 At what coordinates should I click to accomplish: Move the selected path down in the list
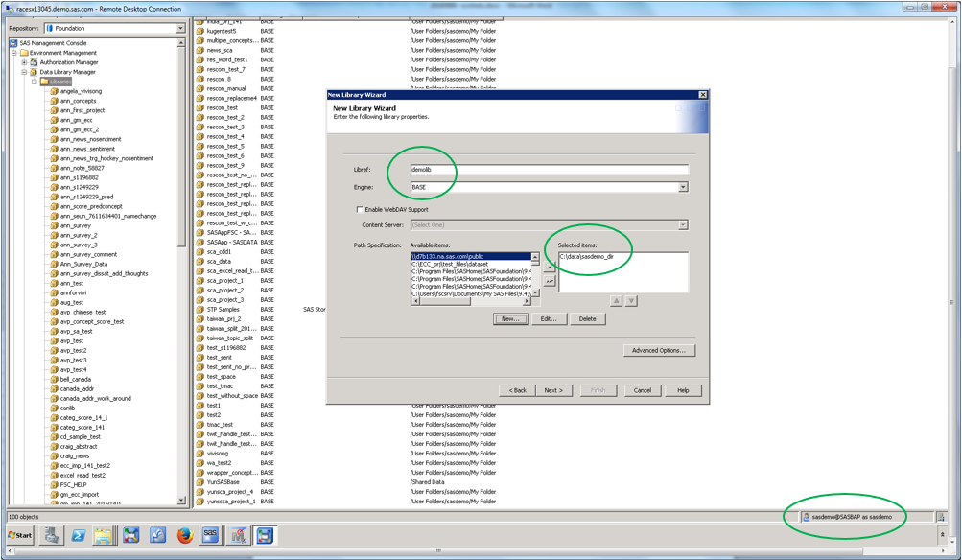(631, 300)
